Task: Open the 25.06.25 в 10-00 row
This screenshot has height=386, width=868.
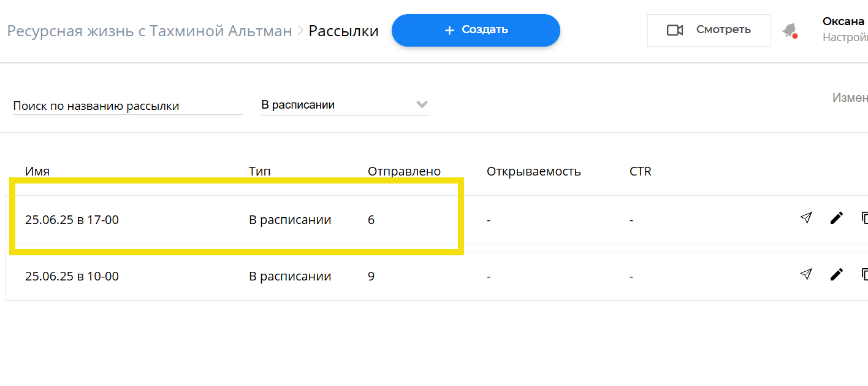Action: pyautogui.click(x=436, y=276)
